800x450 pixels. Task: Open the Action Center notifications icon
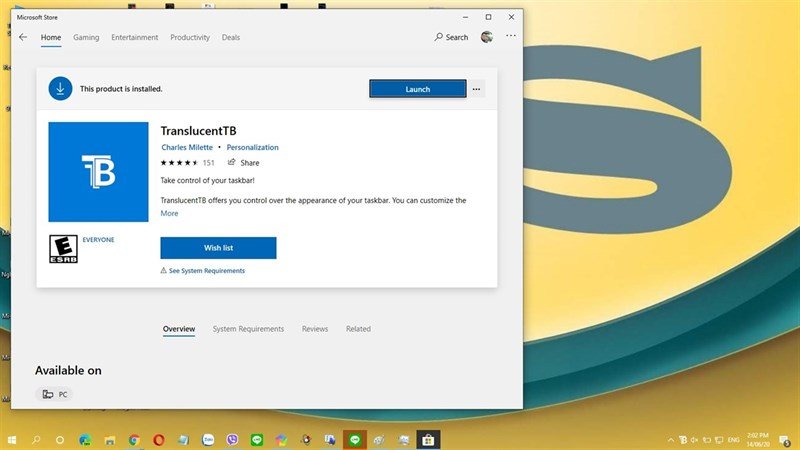coord(785,440)
